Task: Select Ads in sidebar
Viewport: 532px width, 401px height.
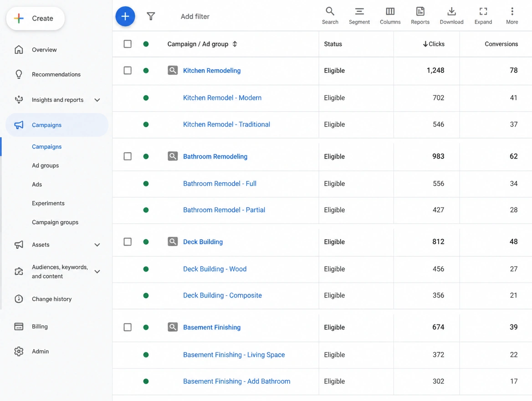Action: 37,185
